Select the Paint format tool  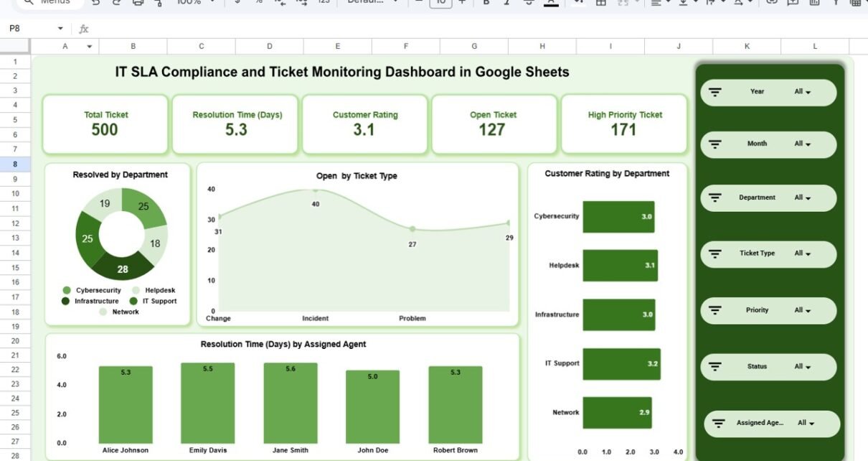click(159, 3)
